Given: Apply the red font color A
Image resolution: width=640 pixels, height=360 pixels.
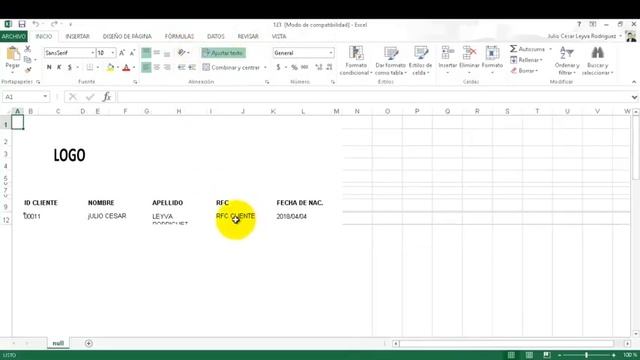Looking at the screenshot, I should [x=126, y=67].
